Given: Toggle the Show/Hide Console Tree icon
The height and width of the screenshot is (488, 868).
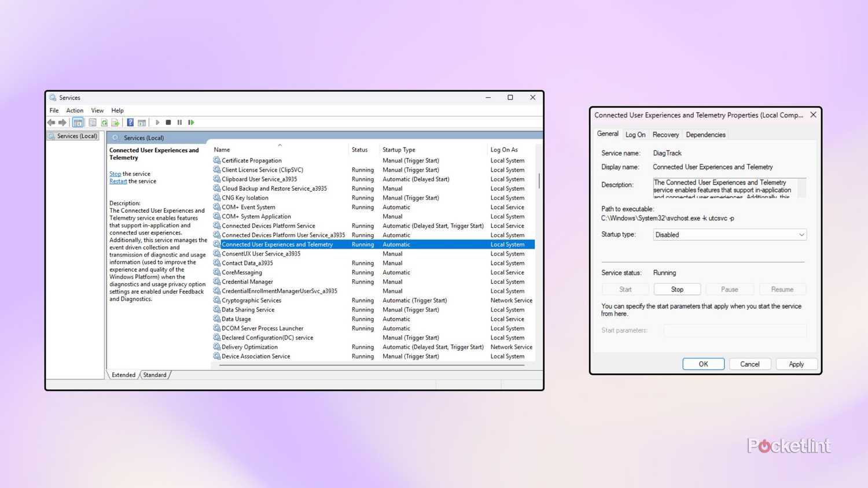Looking at the screenshot, I should pos(78,122).
